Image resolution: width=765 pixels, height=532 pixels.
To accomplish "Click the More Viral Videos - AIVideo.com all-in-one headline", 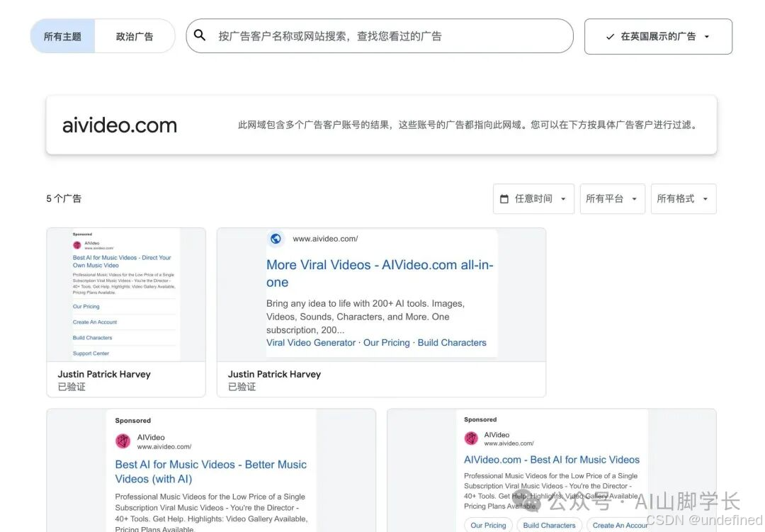I will point(380,273).
